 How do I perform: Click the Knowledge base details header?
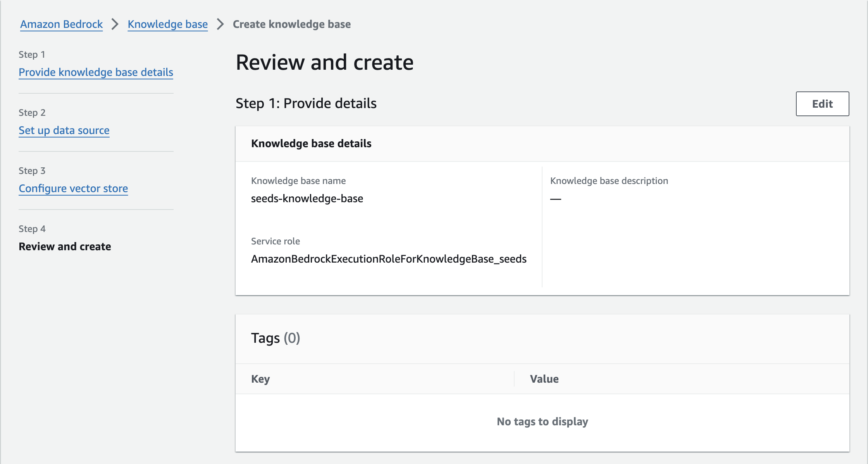tap(311, 143)
